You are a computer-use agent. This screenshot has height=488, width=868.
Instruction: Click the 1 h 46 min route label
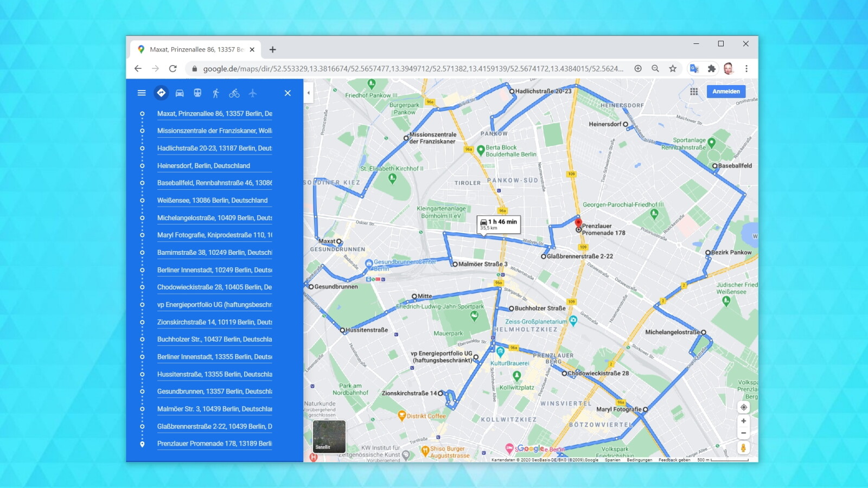pos(499,224)
